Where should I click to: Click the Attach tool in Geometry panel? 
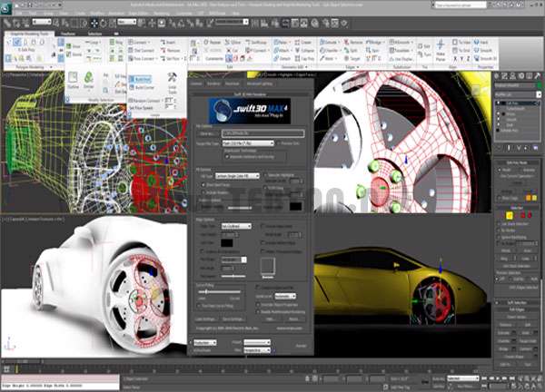click(282, 50)
